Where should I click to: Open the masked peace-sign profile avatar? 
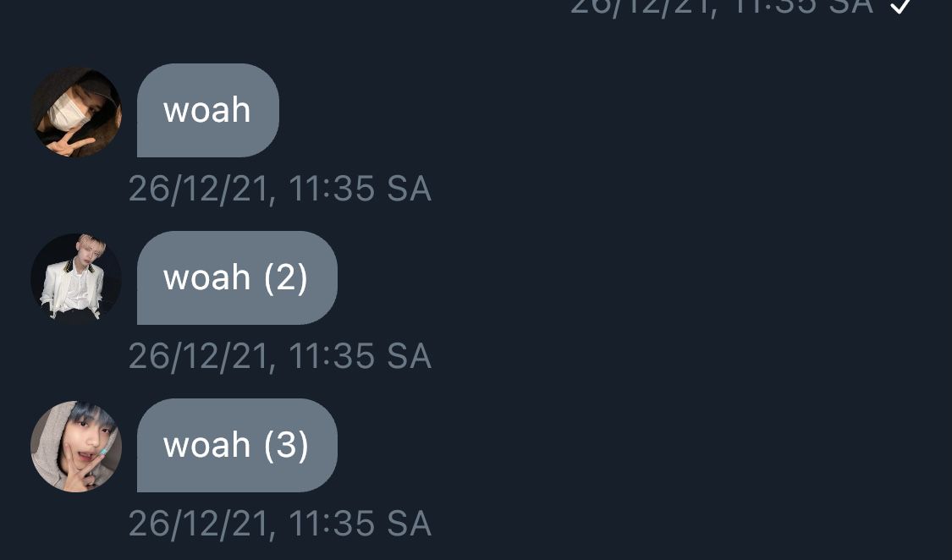76,112
